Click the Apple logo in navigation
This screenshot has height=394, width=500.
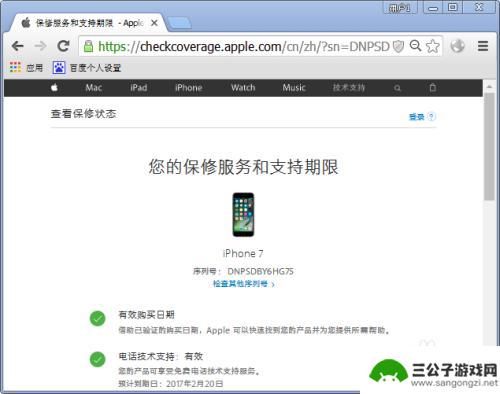(54, 88)
